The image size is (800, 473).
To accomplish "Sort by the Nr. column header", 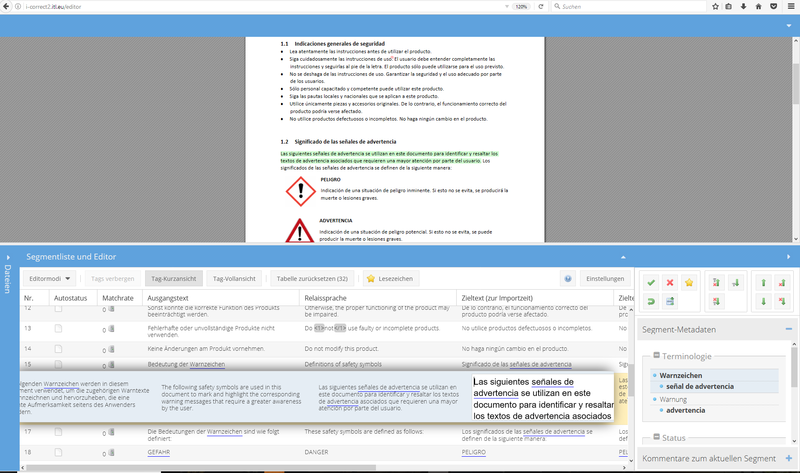I will [x=34, y=298].
